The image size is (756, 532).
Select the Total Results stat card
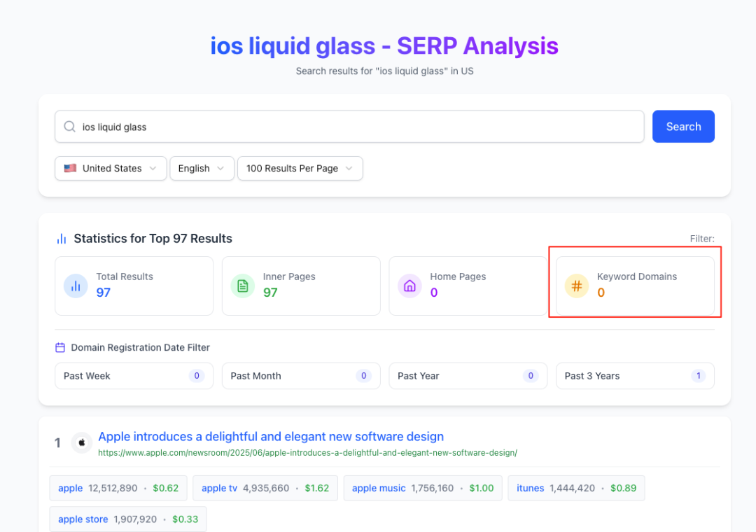tap(134, 286)
